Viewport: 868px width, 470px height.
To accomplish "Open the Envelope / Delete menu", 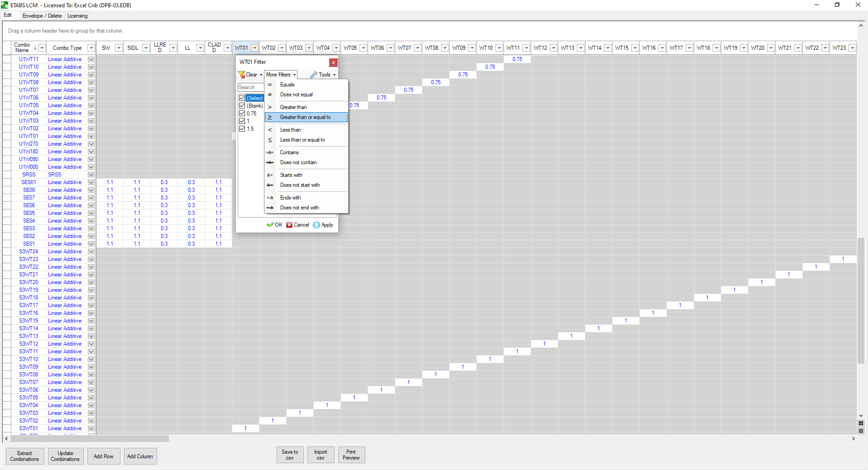I will (42, 16).
